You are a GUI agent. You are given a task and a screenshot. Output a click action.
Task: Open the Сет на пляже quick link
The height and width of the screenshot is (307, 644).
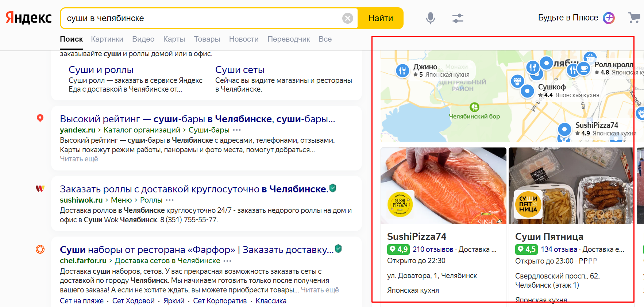(x=82, y=301)
